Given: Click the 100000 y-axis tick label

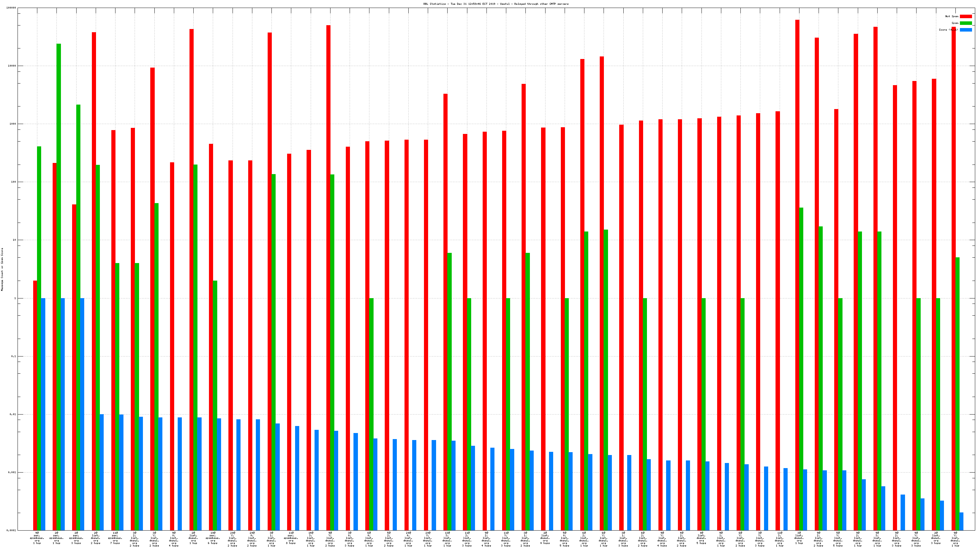Looking at the screenshot, I should click(11, 8).
